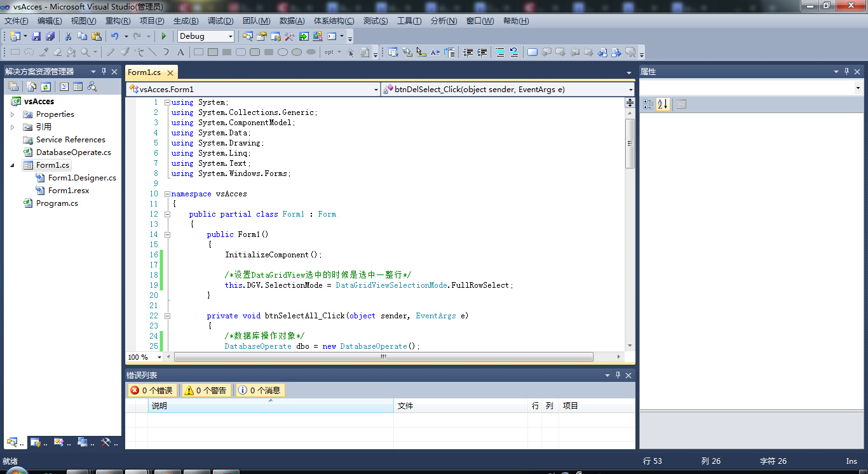Open the 生成(B) build menu

click(x=186, y=21)
